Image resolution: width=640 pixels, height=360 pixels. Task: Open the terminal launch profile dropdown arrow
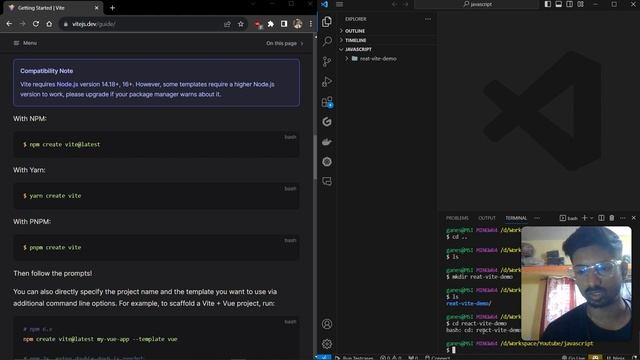coord(591,218)
